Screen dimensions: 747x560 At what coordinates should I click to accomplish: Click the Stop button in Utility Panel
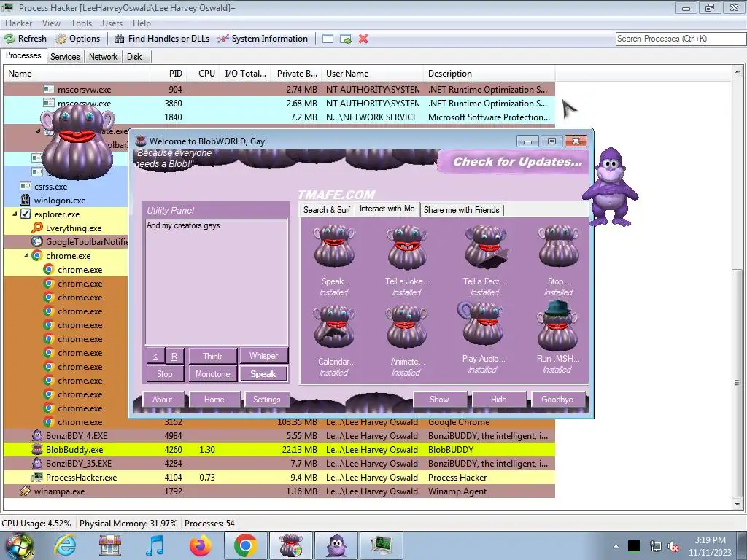coord(165,374)
